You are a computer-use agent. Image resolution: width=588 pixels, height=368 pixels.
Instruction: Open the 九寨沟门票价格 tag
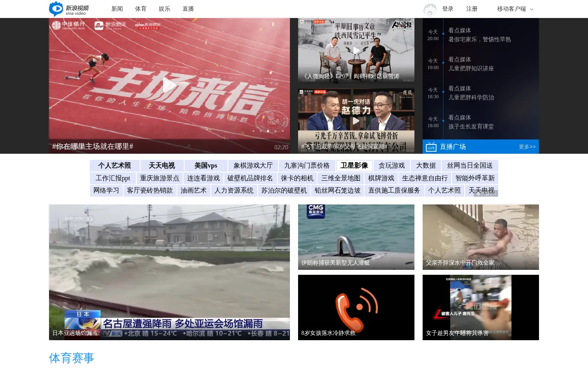coord(307,166)
